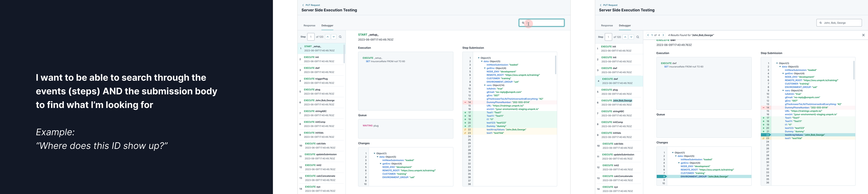Click Step number input in right mockup
The width and height of the screenshot is (868, 194).
[x=608, y=37]
